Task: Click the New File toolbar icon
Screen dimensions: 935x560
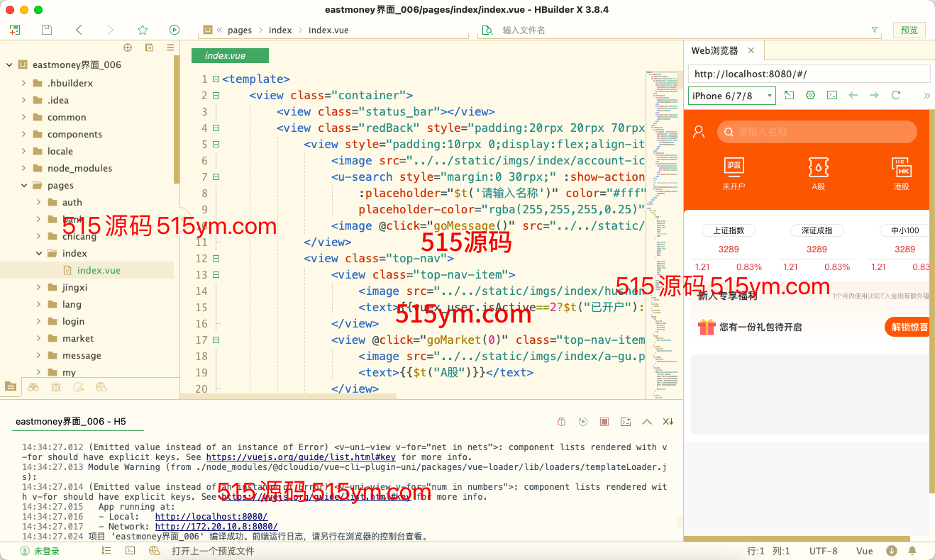Action: (15, 30)
